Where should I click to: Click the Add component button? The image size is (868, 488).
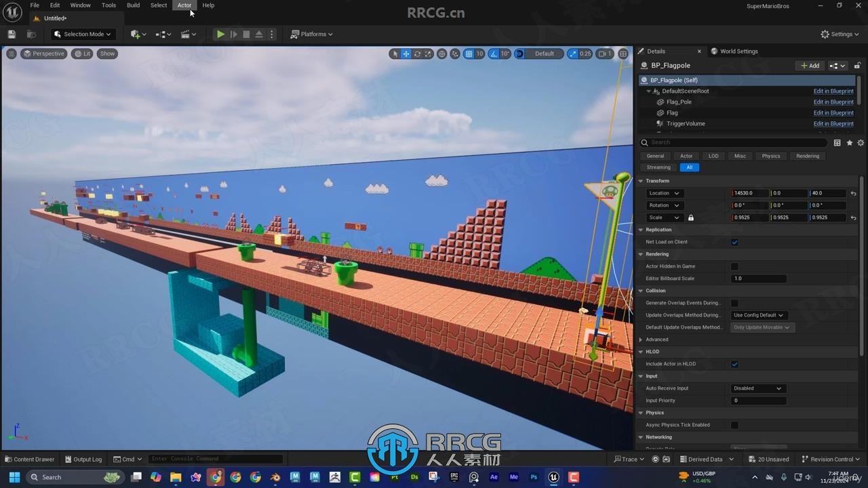[x=810, y=66]
